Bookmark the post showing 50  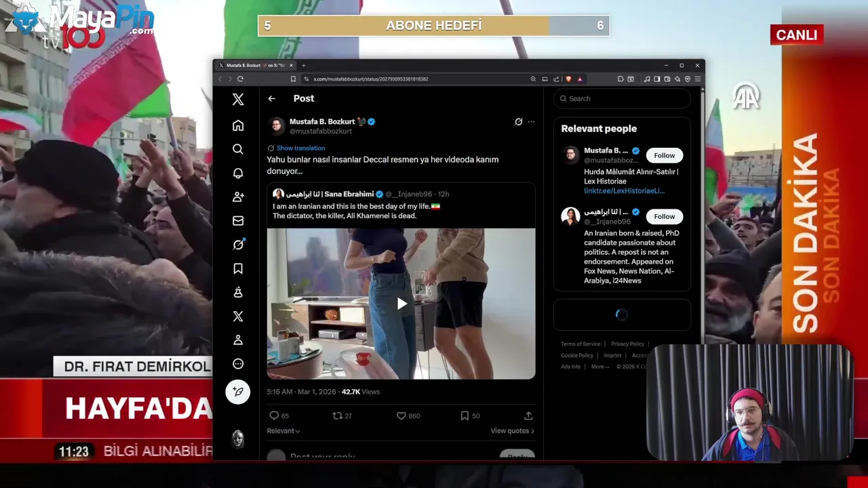465,415
